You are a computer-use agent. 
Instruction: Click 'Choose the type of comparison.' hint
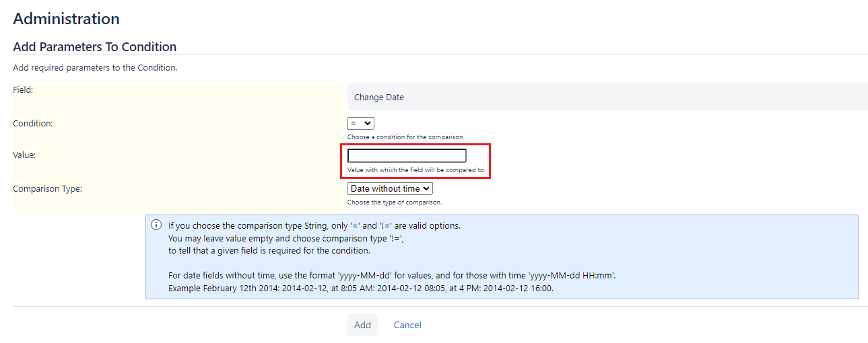click(395, 202)
